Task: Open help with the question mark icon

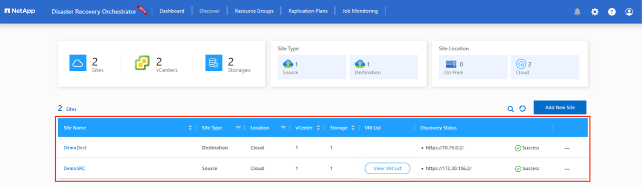Action: coord(612,12)
